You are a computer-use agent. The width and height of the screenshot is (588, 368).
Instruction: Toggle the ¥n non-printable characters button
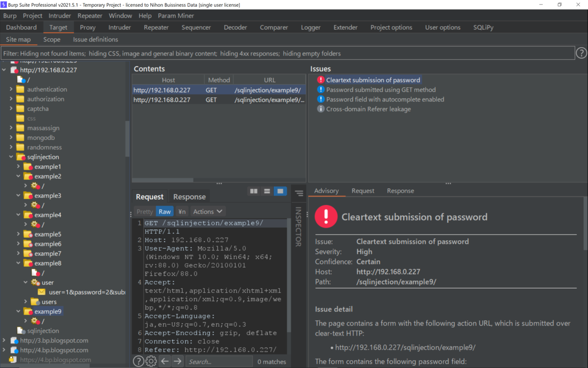coord(182,211)
